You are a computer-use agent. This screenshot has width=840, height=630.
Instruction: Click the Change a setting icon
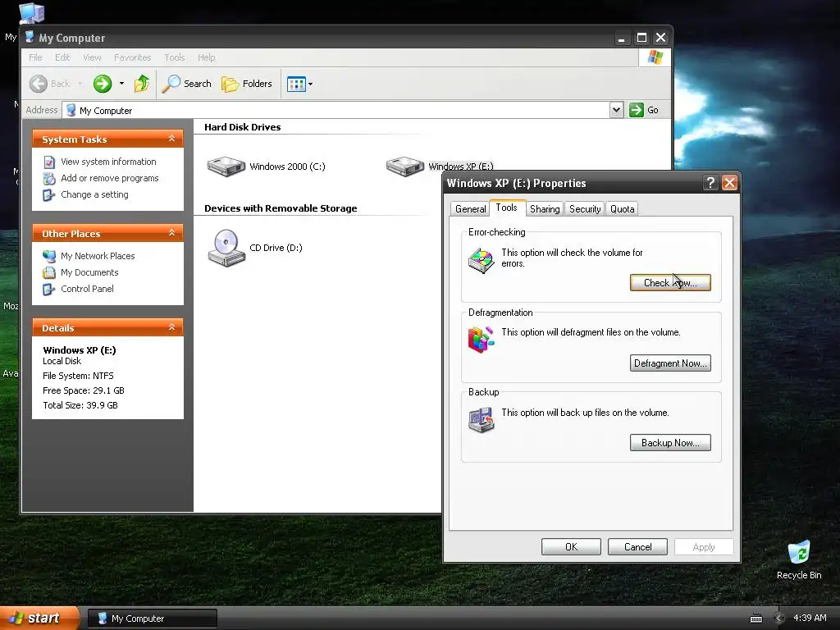(48, 195)
